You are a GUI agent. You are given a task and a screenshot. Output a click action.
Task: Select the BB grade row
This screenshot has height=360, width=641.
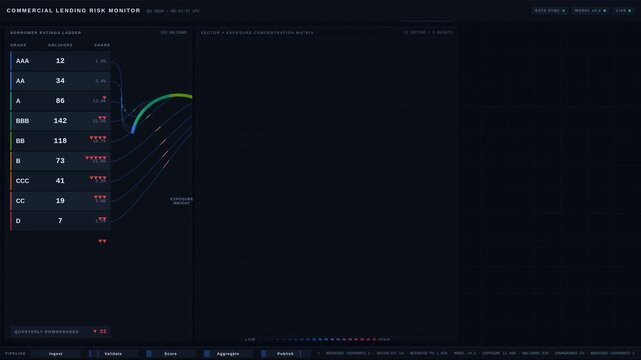60,141
